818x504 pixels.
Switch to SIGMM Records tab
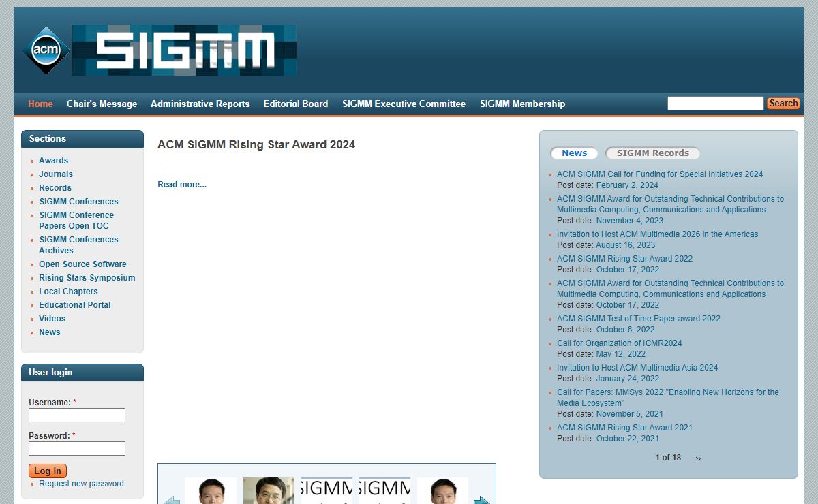click(653, 153)
